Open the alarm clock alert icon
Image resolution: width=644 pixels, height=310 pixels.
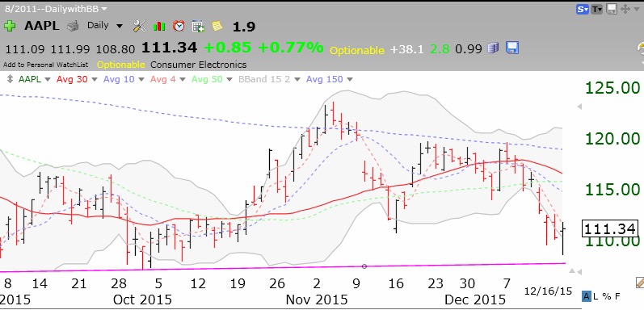tap(179, 26)
